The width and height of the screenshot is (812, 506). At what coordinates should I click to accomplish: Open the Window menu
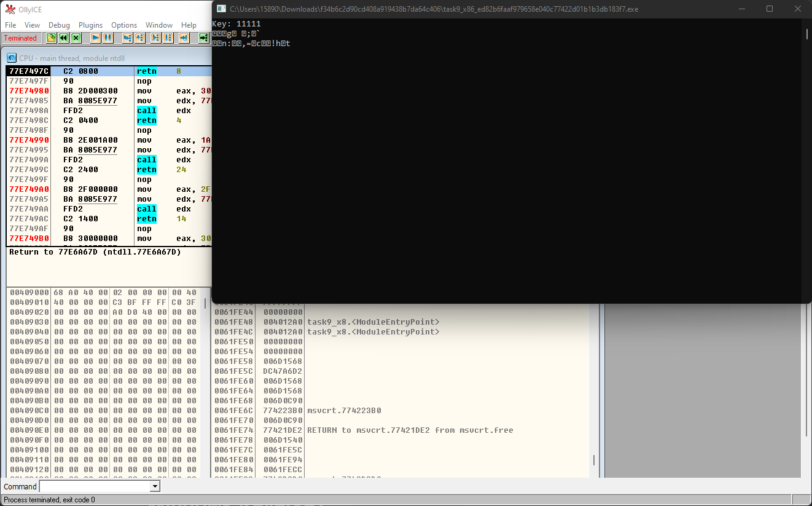(159, 25)
